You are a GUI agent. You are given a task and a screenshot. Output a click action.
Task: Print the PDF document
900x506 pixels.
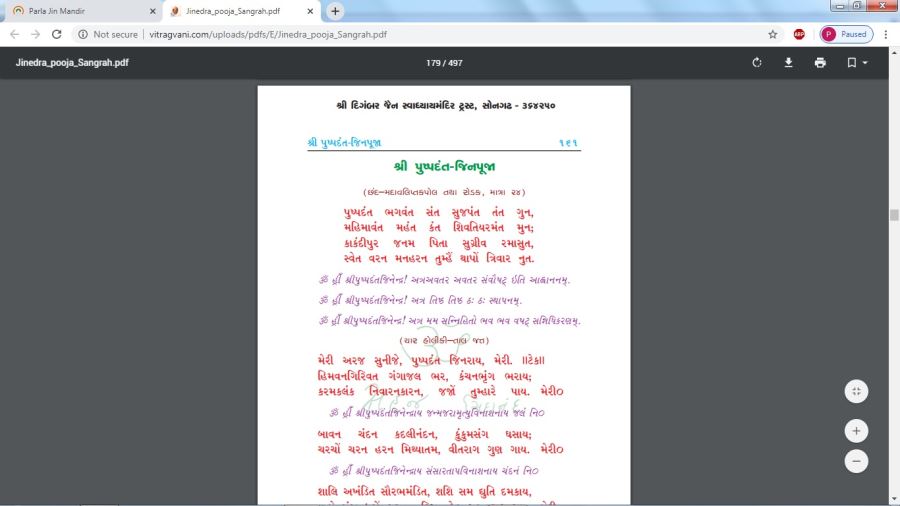820,62
